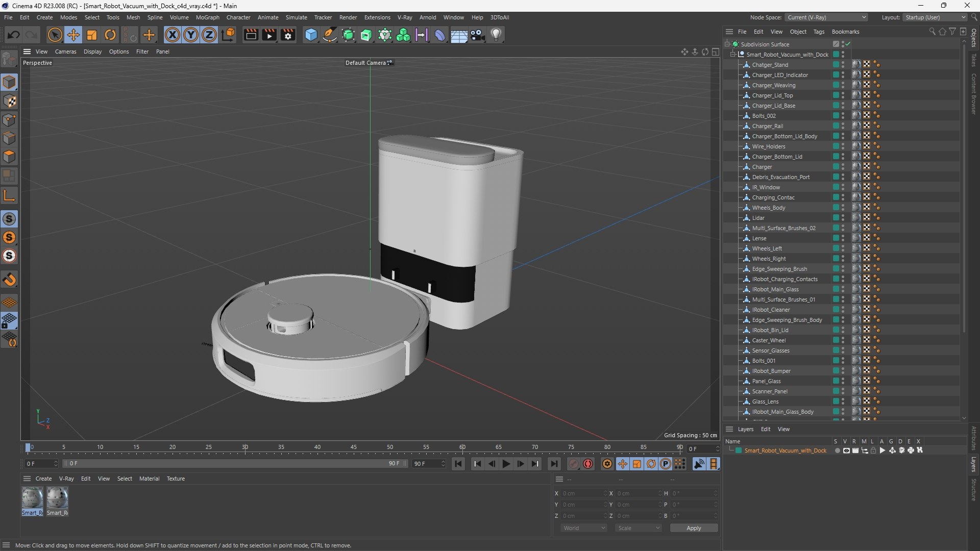Click the Camera object icon
Viewport: 980px width, 551px height.
click(x=478, y=35)
